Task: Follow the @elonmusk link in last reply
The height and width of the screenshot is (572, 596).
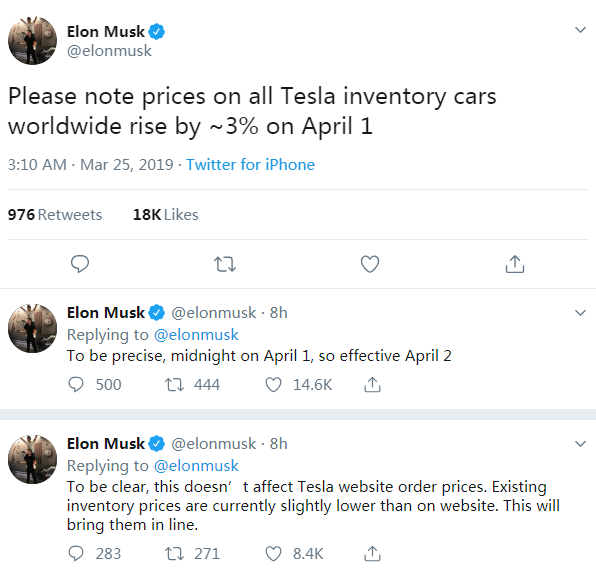Action: (196, 466)
